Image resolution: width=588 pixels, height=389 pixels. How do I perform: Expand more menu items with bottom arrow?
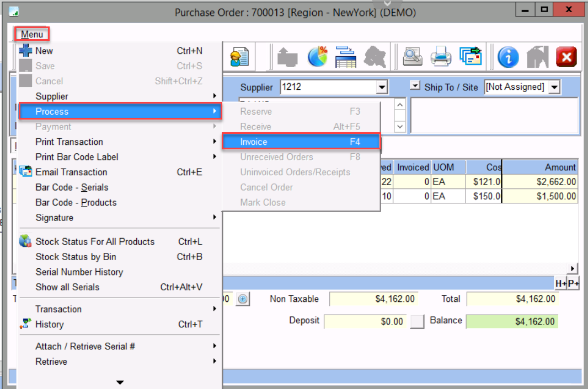point(120,382)
